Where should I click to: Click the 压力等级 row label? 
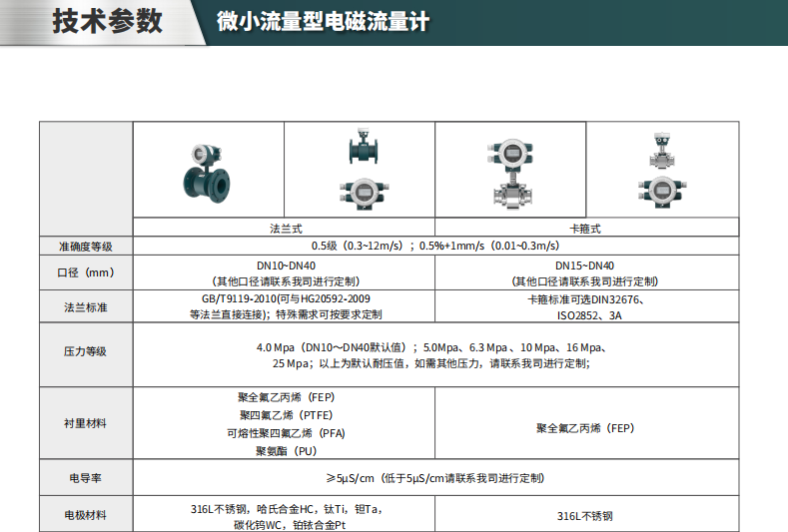(86, 351)
